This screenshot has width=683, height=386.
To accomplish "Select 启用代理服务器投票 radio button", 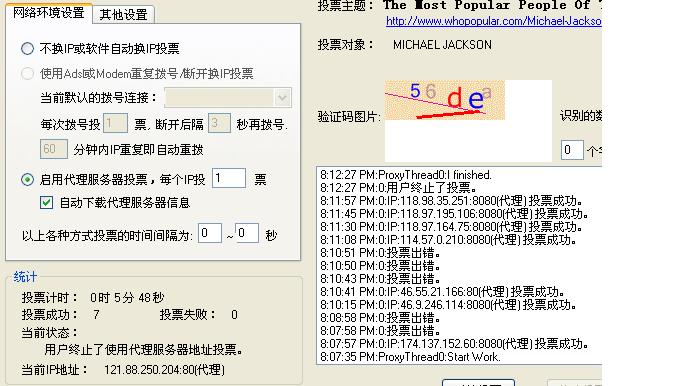I will pos(27,179).
